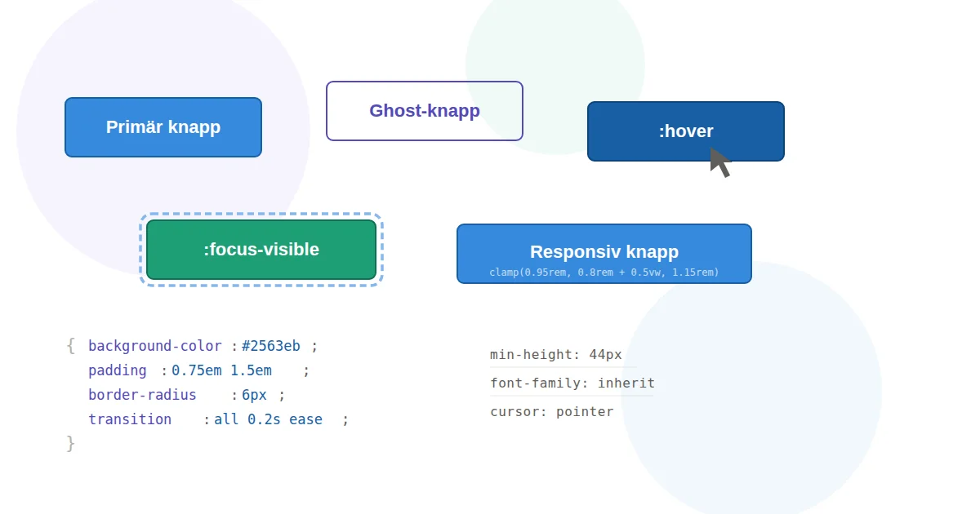Click the all 0.2s ease value
The height and width of the screenshot is (514, 980).
point(268,419)
